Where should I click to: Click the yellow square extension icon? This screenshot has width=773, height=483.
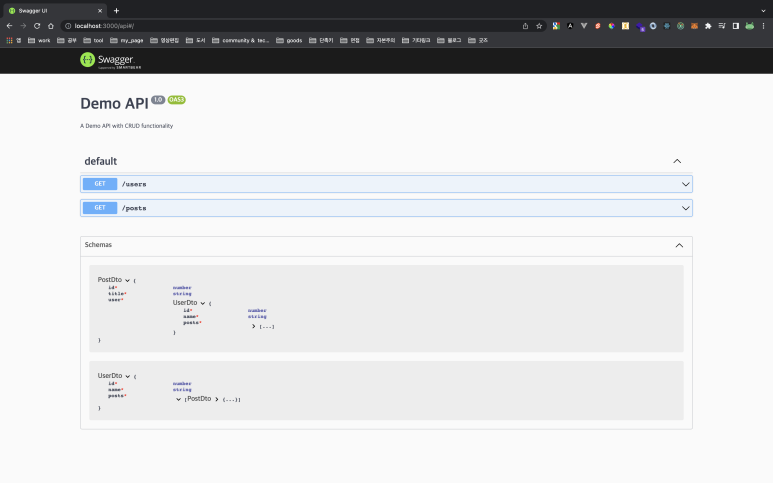click(625, 26)
